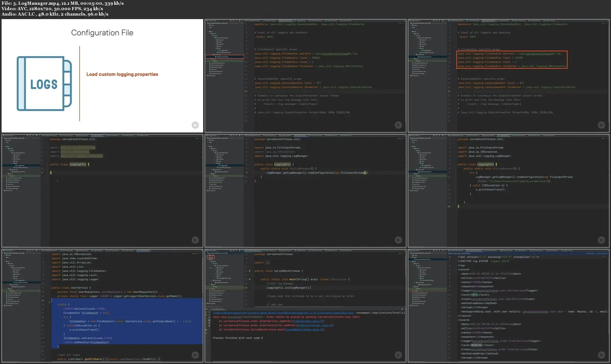Open thumbnail with try/catch around readConfiguration

508,191
